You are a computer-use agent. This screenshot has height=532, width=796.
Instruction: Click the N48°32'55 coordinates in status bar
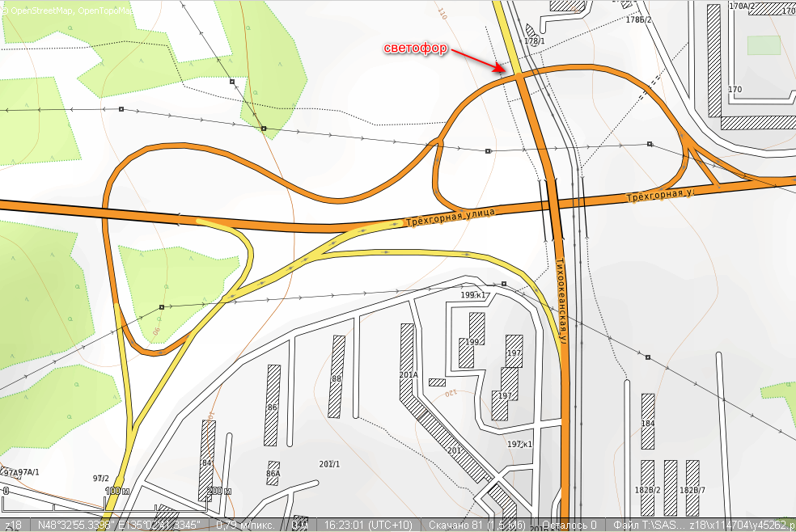[119, 525]
